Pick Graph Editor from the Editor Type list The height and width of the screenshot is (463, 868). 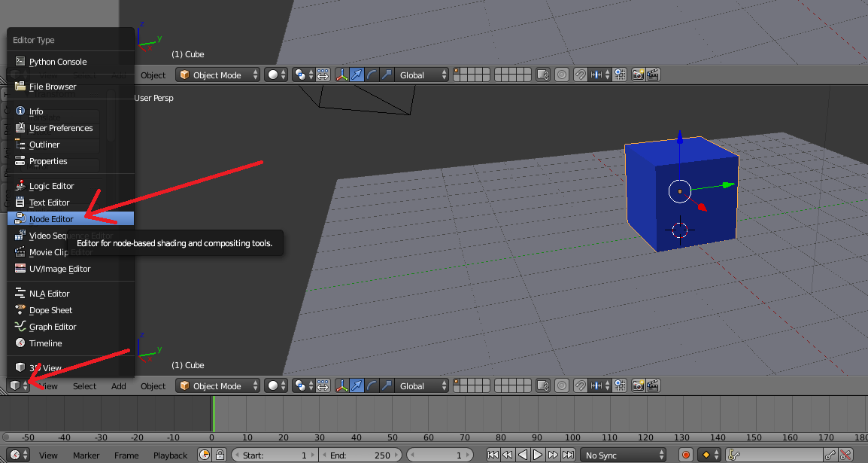click(70, 327)
